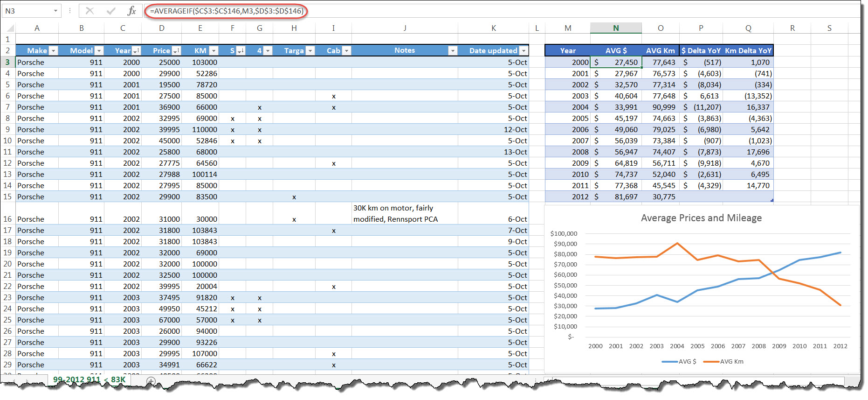The image size is (868, 400).
Task: Select the 2012 year cell in summary
Action: (x=568, y=196)
